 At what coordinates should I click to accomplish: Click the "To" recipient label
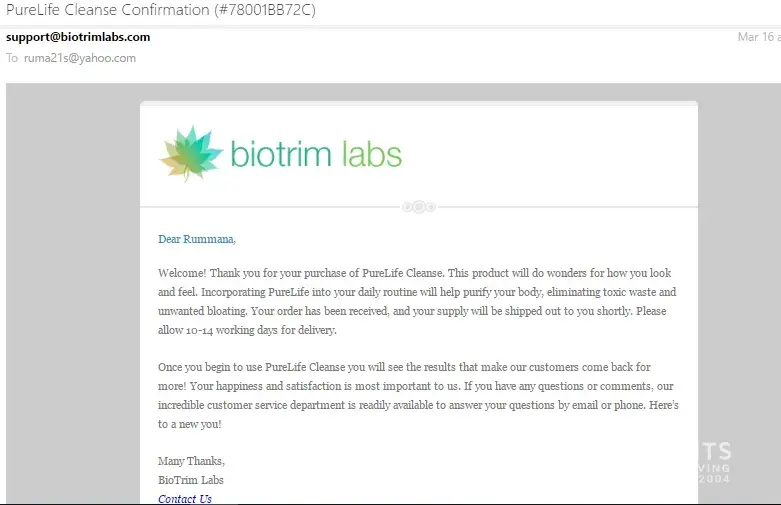tap(12, 58)
